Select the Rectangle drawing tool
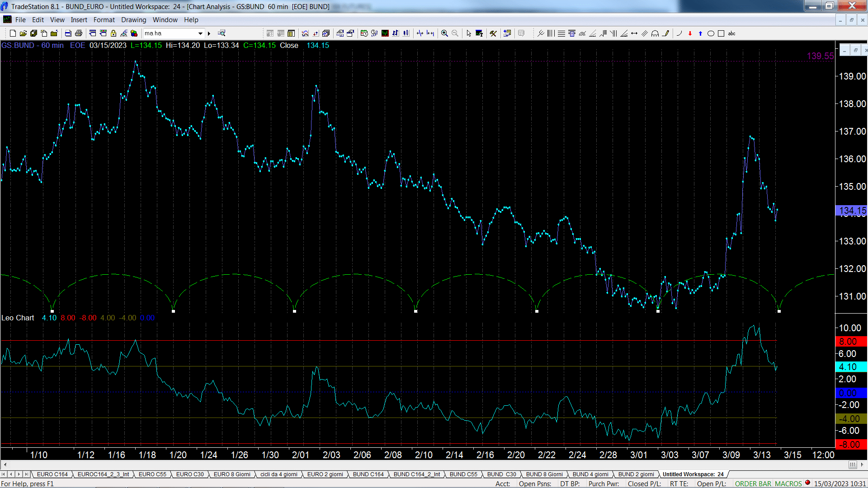 [x=721, y=33]
